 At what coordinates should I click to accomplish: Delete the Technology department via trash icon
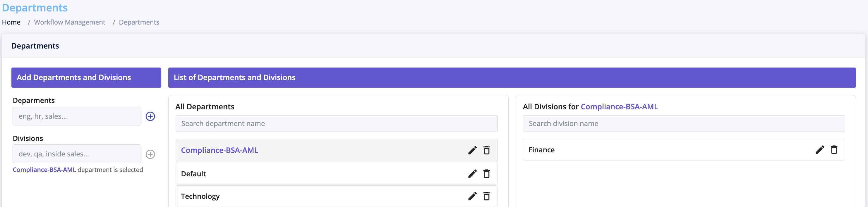pyautogui.click(x=487, y=196)
